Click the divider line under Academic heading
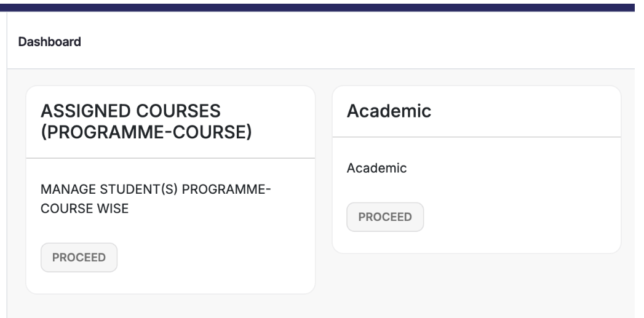 coord(477,137)
